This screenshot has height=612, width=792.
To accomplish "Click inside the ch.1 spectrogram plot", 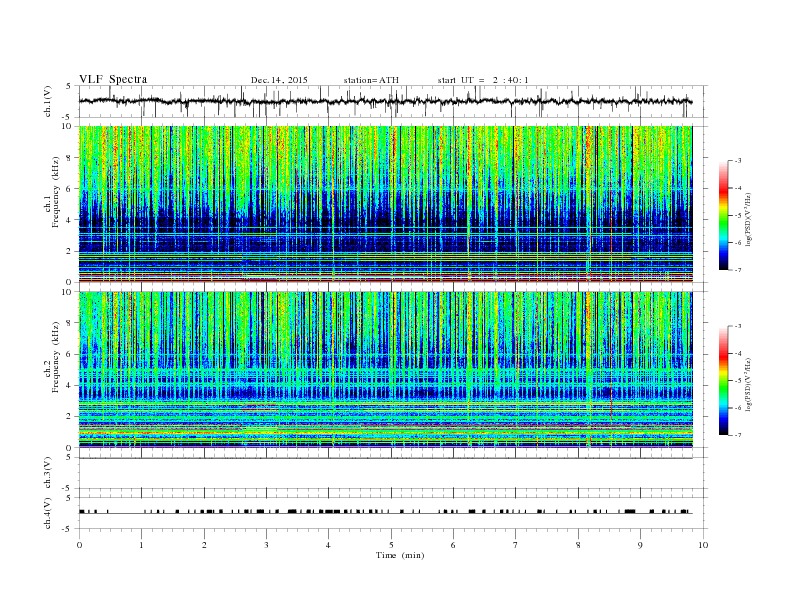I will pyautogui.click(x=385, y=204).
